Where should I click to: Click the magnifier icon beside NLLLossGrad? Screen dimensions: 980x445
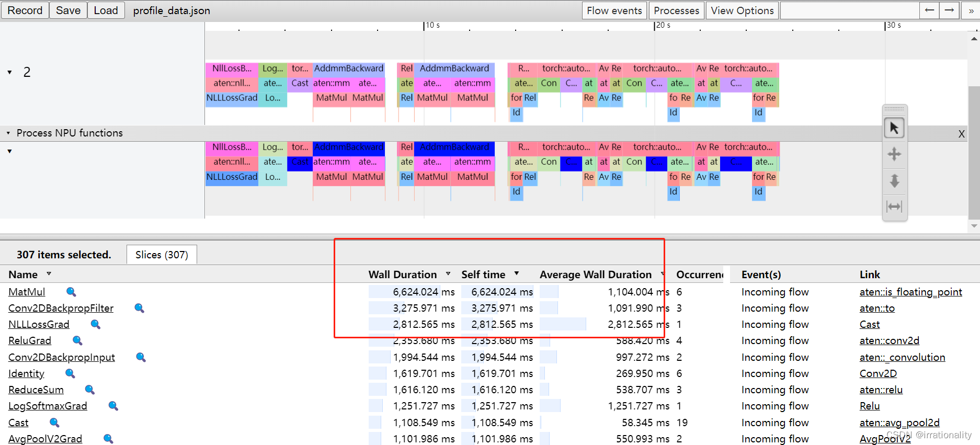tap(95, 324)
